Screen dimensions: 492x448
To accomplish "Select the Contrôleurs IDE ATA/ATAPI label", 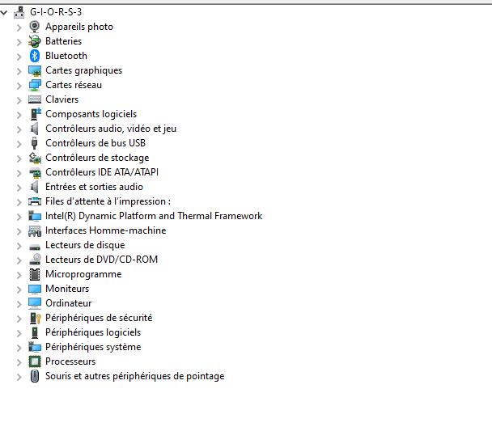I will (x=102, y=172).
